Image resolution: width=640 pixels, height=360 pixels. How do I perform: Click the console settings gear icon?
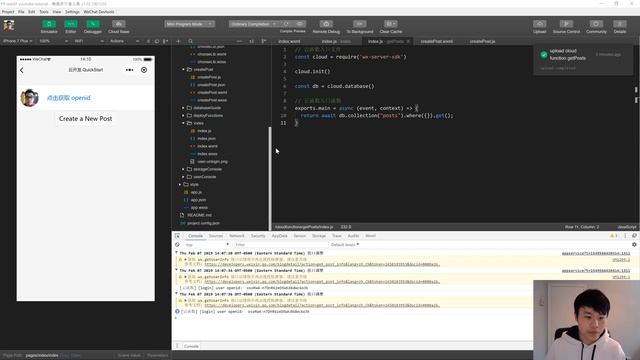click(634, 245)
